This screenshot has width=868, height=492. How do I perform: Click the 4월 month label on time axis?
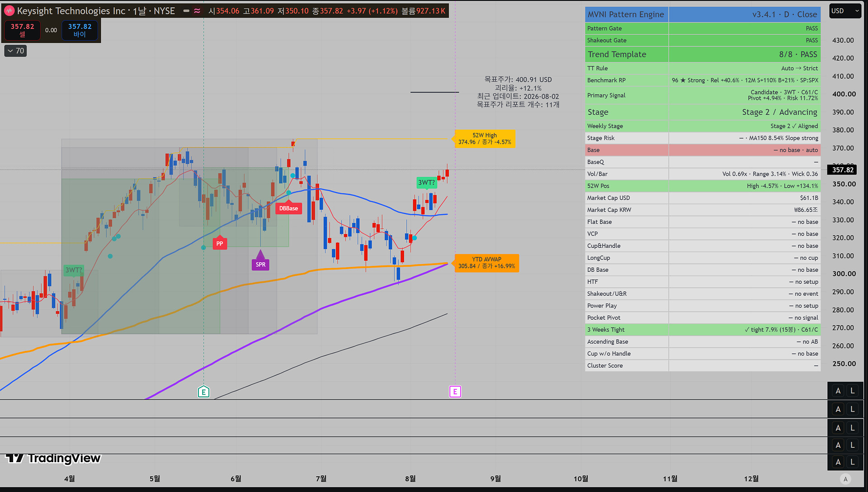coord(70,478)
